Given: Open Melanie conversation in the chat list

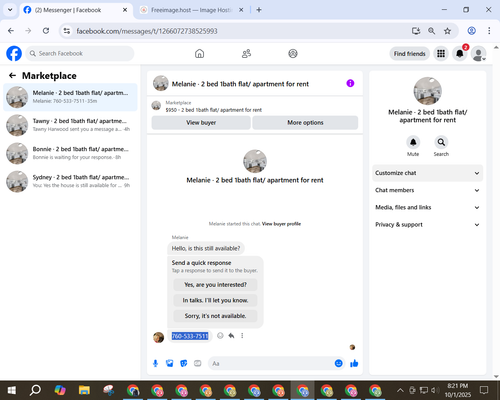Looking at the screenshot, I should click(70, 97).
